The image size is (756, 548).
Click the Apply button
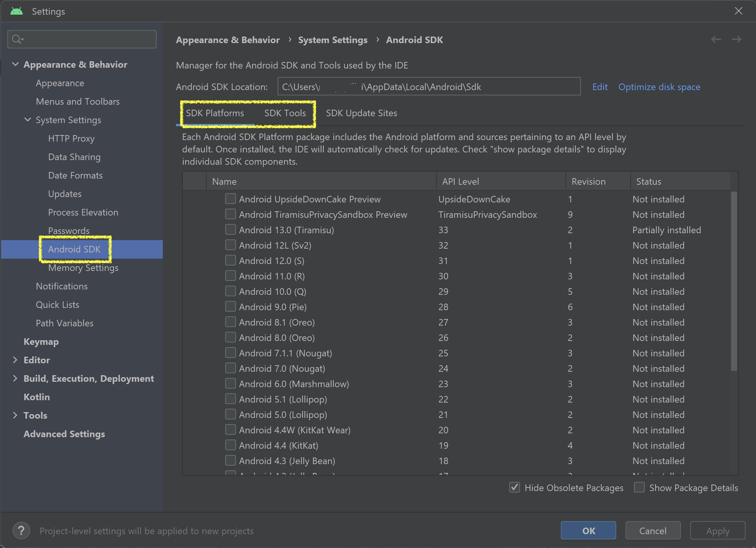pos(718,531)
